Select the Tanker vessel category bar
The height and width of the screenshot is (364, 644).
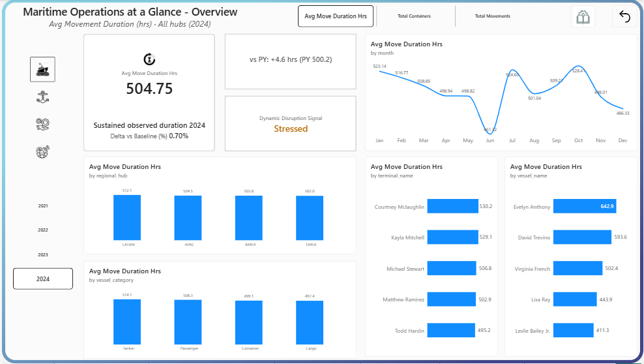point(127,322)
